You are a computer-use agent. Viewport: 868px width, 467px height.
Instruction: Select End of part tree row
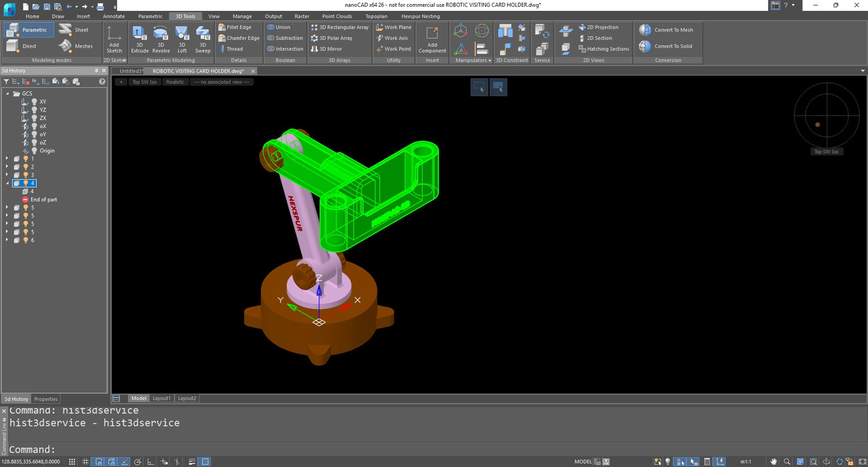click(x=39, y=199)
